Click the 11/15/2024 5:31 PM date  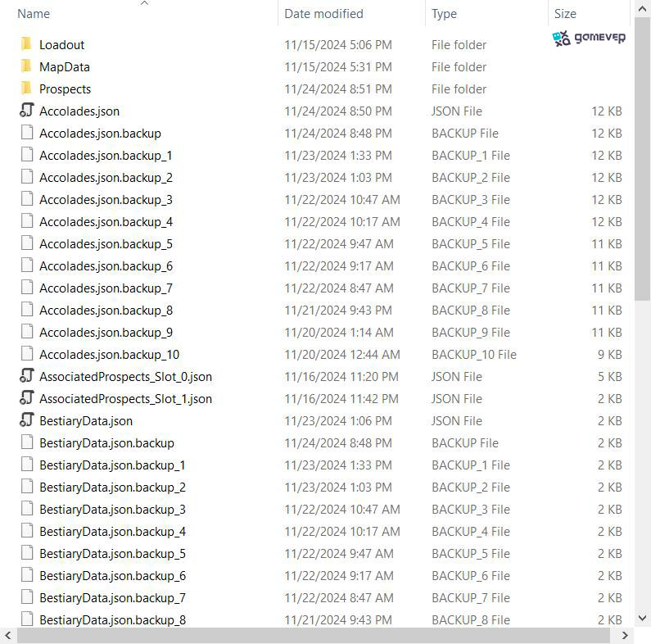(x=338, y=67)
